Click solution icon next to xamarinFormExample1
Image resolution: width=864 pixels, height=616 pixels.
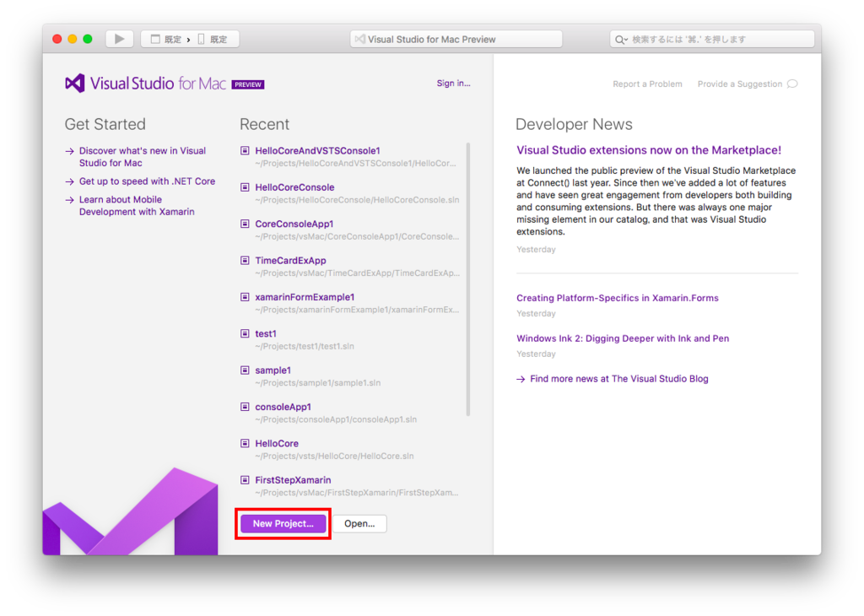tap(245, 297)
